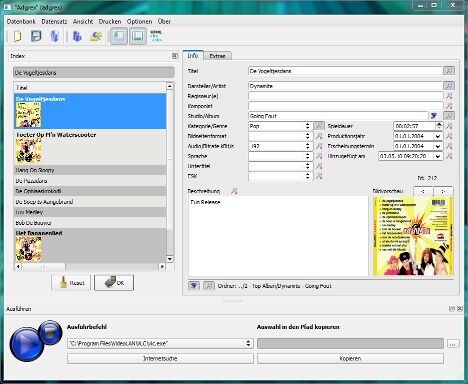Click the search icon beside Kategorie/Genre combo
Viewport: 468px width, 384px height.
coord(319,126)
